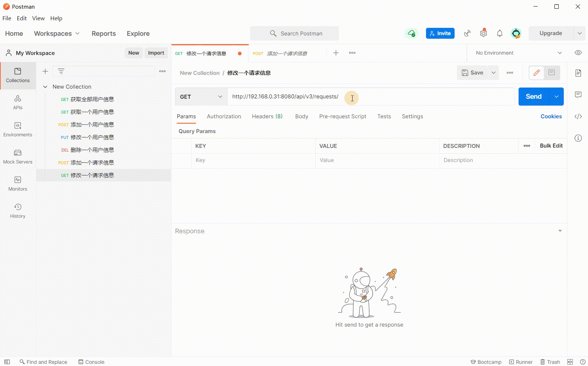Open the Collections sidebar panel
The width and height of the screenshot is (588, 366).
click(18, 75)
